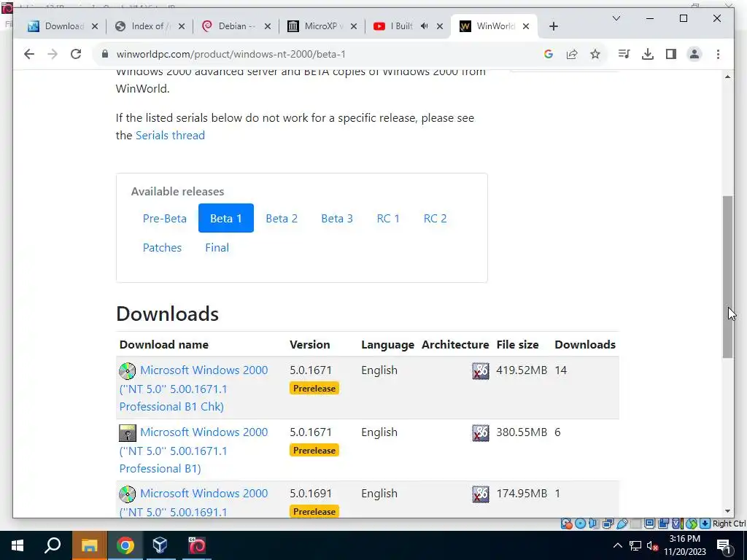Open the Debian swirl app on taskbar
The image size is (747, 560).
[x=196, y=545]
